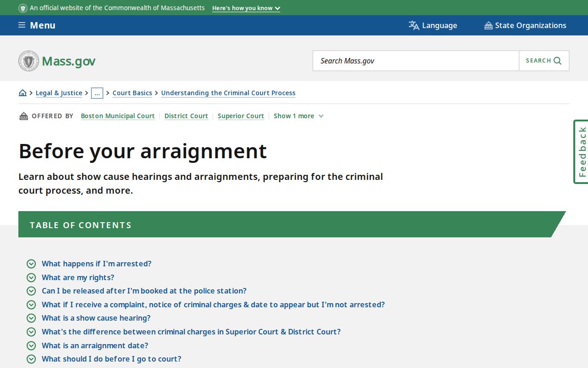Open the District Court link
This screenshot has height=368, width=588.
186,116
